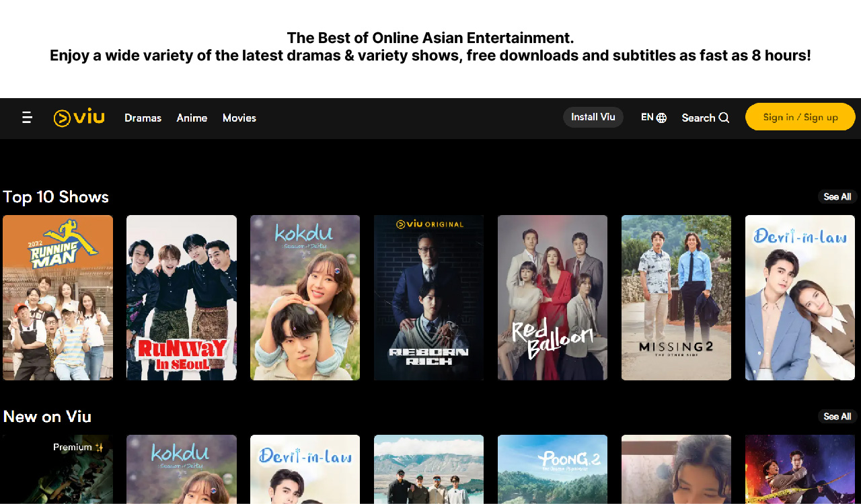See All for New on Viu

(837, 417)
